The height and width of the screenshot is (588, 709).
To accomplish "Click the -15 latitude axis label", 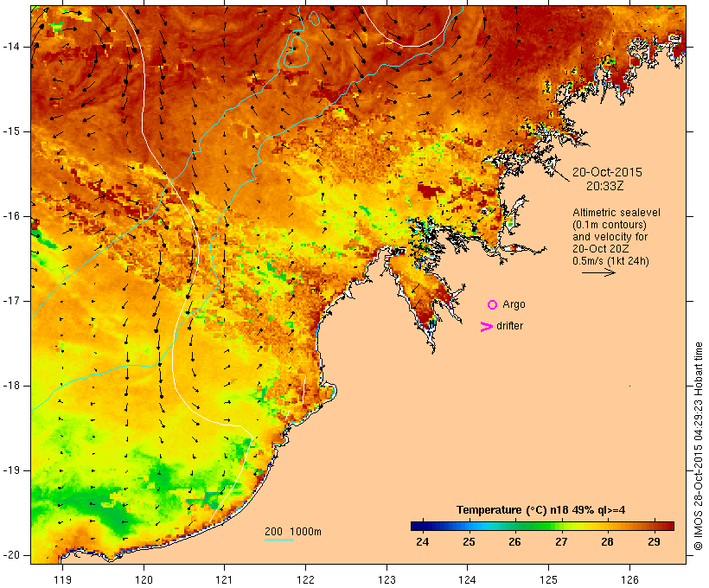I will [11, 131].
